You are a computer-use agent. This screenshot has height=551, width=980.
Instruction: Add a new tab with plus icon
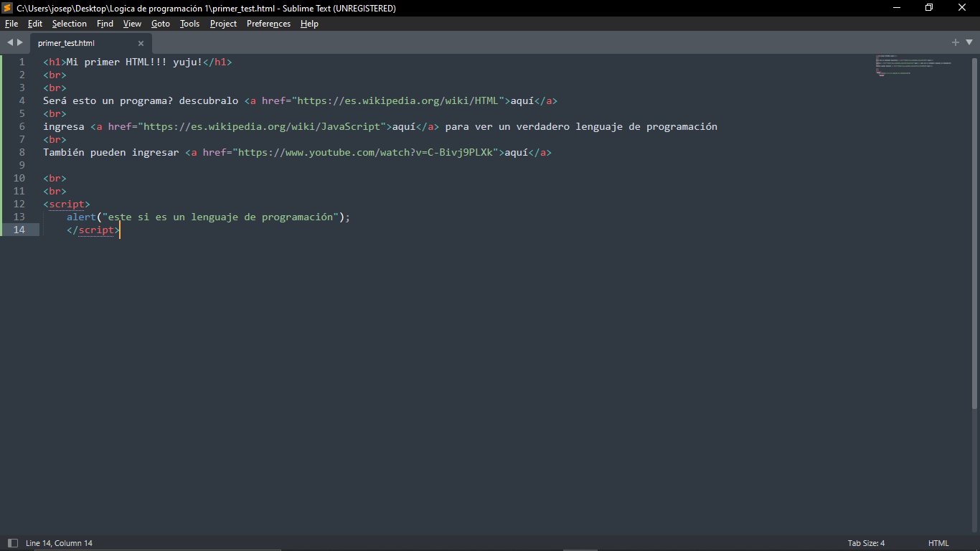[956, 42]
